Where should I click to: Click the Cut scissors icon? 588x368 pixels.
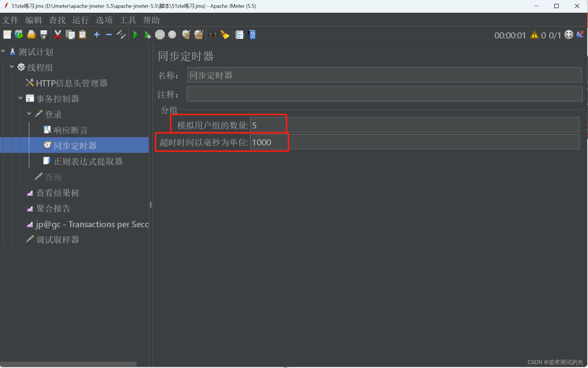58,35
